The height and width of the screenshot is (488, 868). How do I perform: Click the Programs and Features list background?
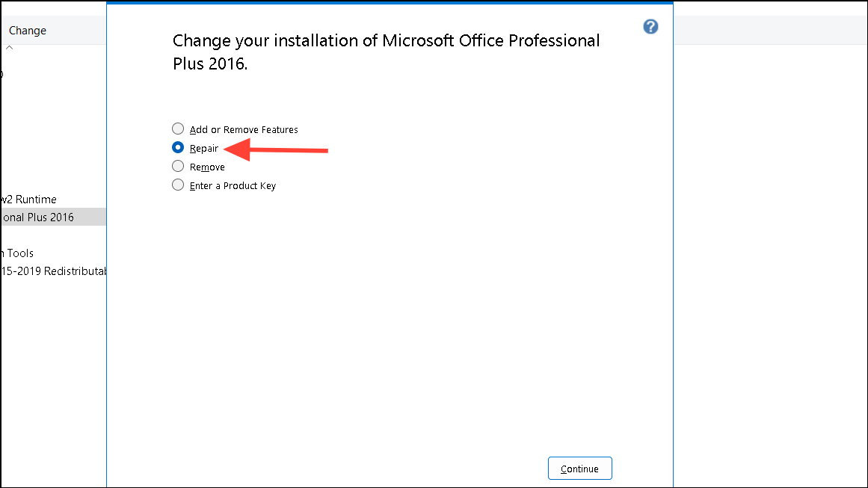[52, 359]
